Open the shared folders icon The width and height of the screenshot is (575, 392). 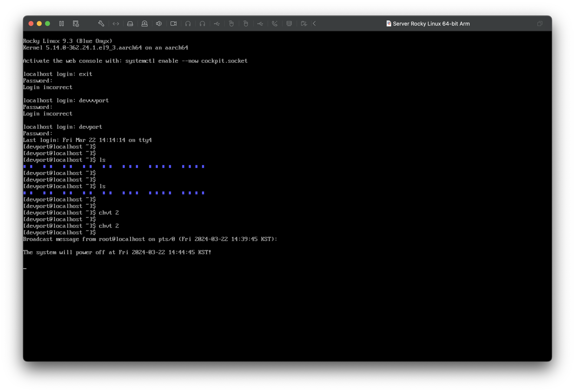[x=304, y=24]
